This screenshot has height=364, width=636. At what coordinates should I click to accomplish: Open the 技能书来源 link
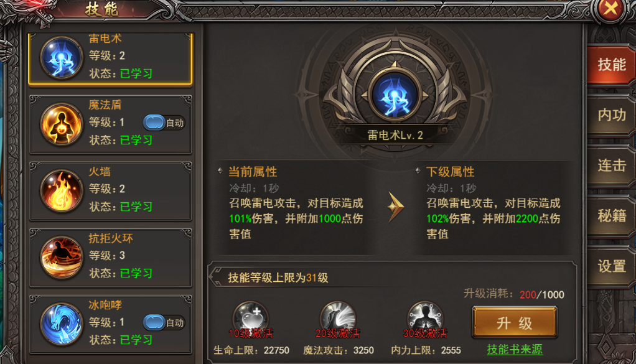(514, 350)
